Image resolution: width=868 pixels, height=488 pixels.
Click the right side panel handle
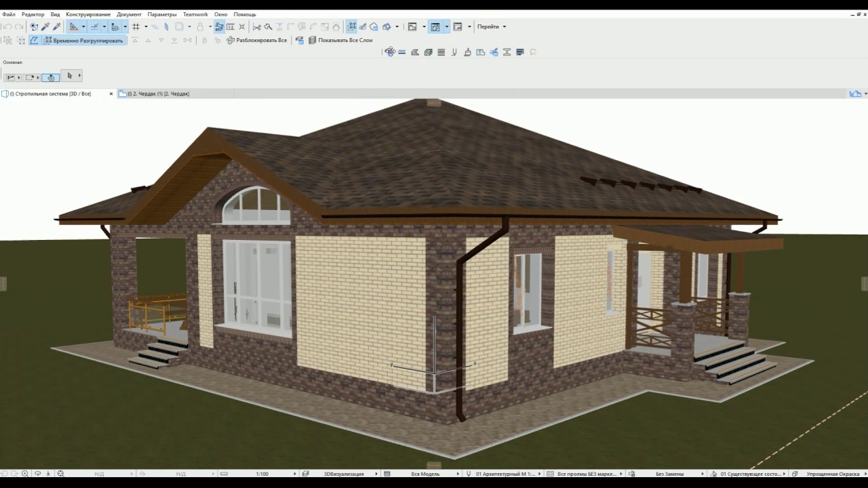(x=865, y=283)
